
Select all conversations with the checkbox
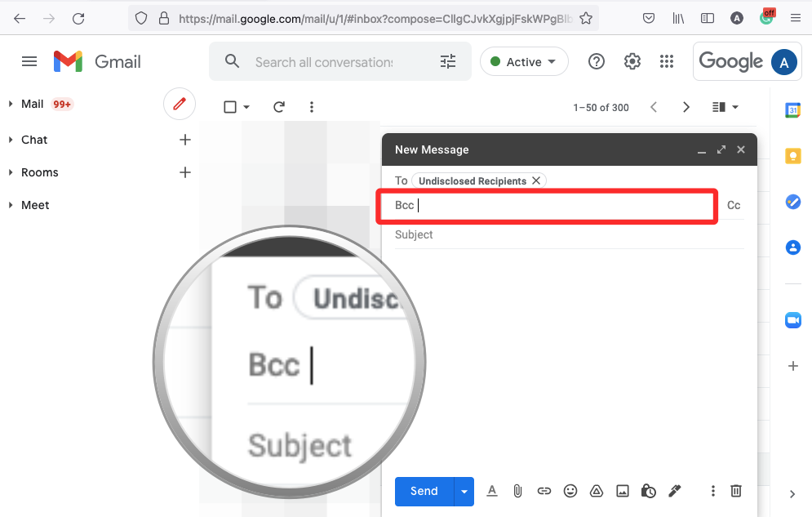[230, 106]
